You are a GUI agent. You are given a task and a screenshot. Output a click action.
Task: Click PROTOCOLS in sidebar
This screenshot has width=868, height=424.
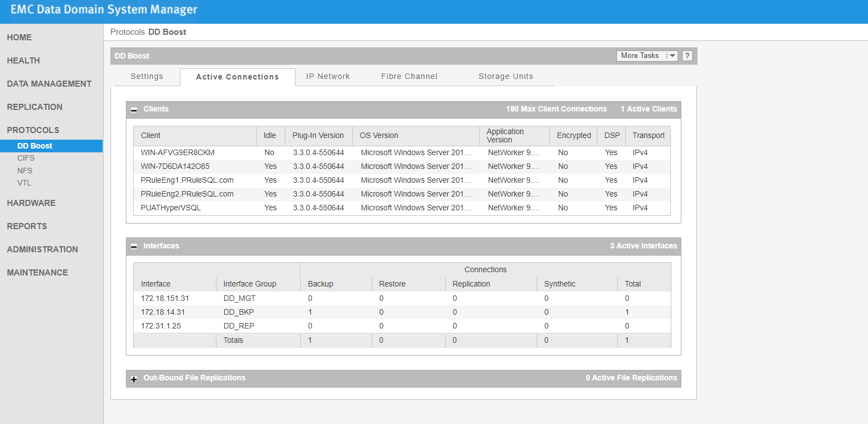point(33,130)
